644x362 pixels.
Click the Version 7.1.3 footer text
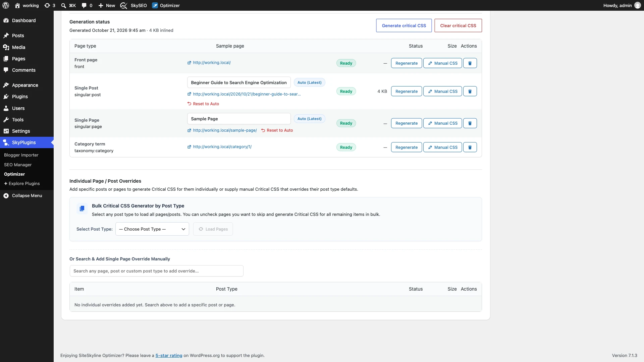625,356
